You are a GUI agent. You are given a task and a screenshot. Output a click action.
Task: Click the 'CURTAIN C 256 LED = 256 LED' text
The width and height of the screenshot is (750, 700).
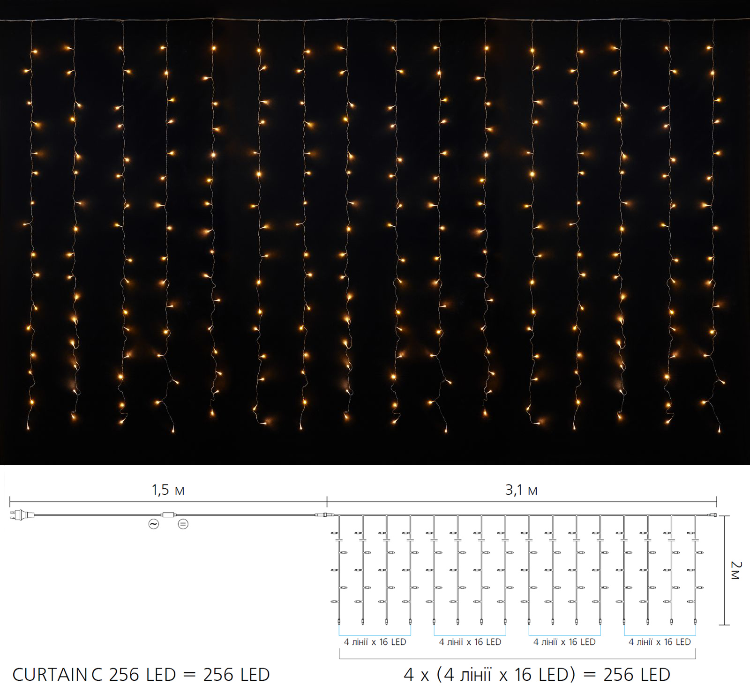141,675
